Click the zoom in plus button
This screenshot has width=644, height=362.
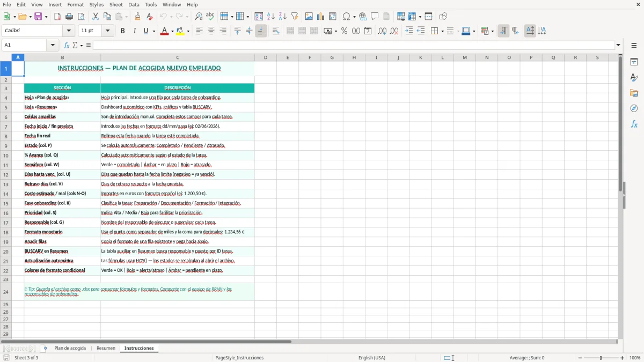click(623, 358)
